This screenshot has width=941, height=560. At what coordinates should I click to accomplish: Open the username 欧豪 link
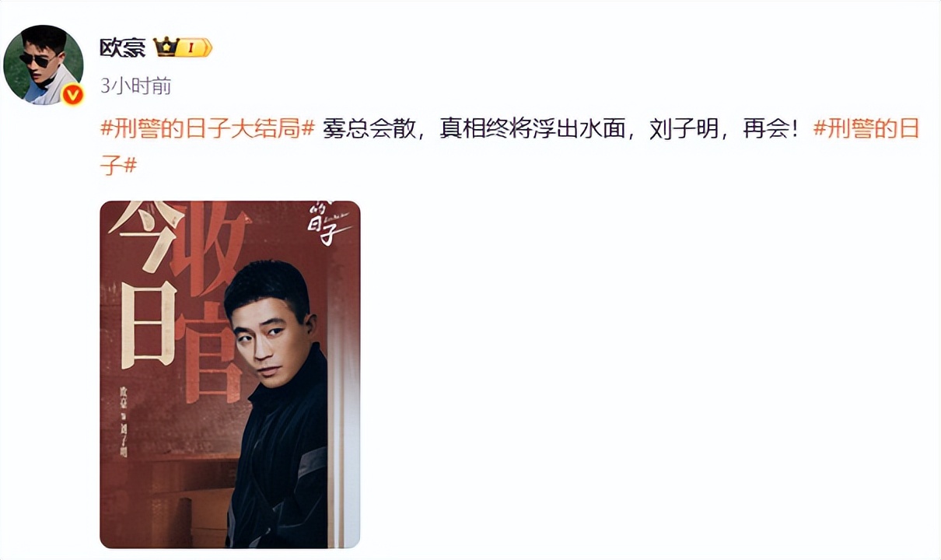pyautogui.click(x=122, y=47)
